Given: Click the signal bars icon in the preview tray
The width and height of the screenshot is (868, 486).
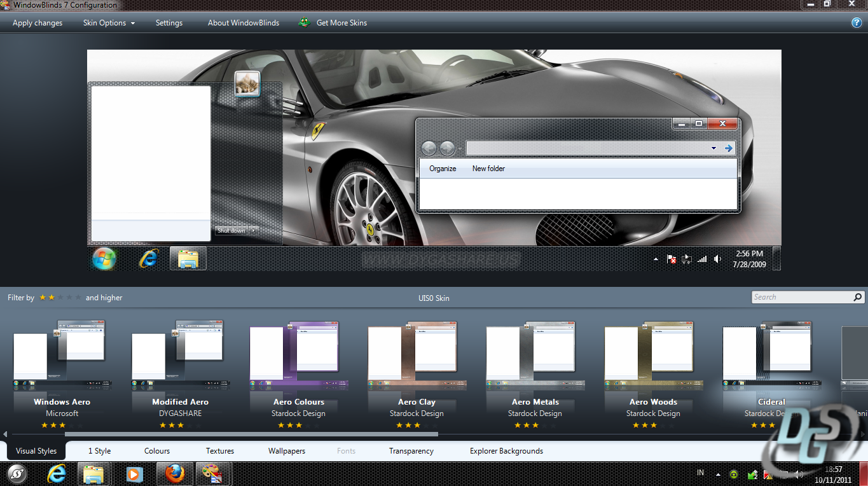Looking at the screenshot, I should click(x=702, y=259).
